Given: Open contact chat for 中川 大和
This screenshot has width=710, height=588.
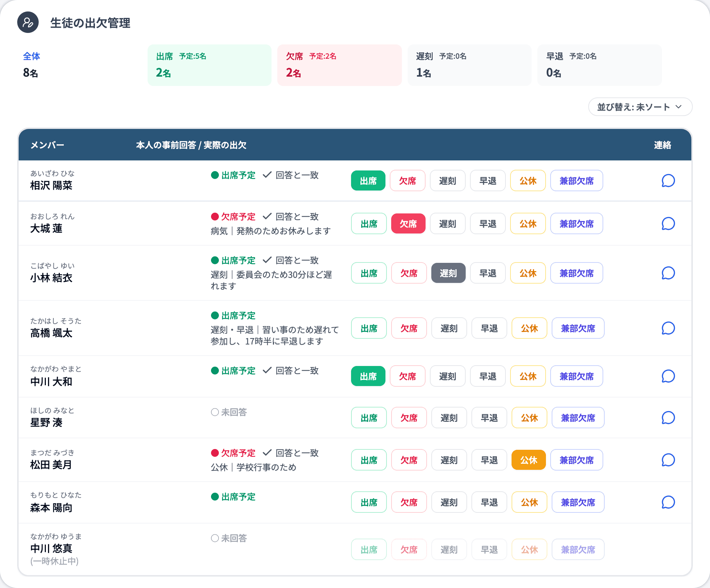Looking at the screenshot, I should pyautogui.click(x=668, y=376).
